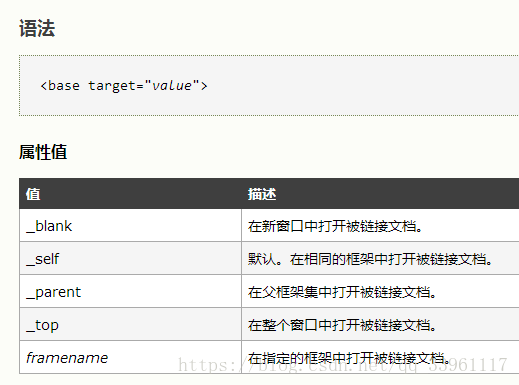Click the base target code snippet
The image size is (519, 385).
(124, 86)
